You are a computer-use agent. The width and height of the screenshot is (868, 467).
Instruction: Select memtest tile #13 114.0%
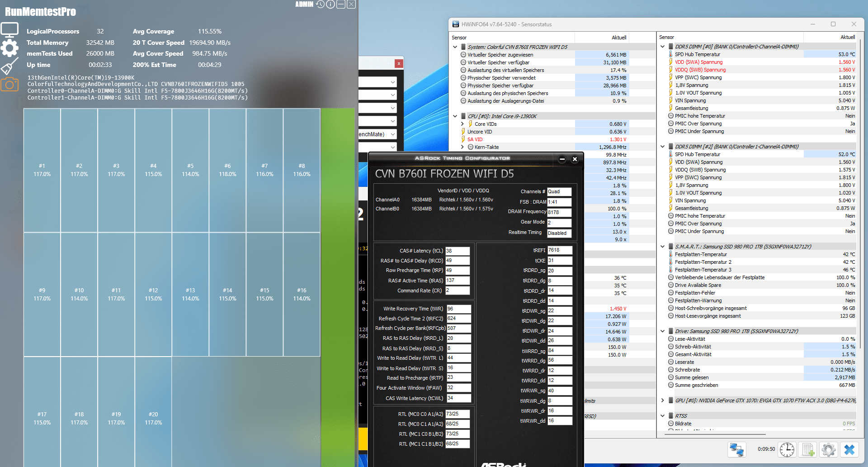(x=190, y=295)
